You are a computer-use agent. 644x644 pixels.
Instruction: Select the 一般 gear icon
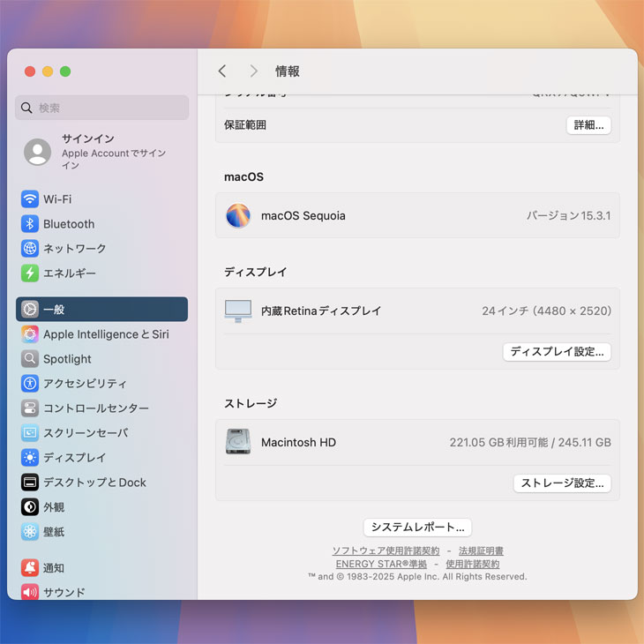click(x=30, y=310)
